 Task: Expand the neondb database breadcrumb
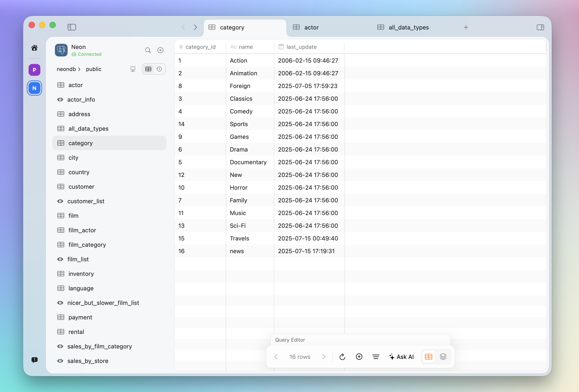click(69, 69)
